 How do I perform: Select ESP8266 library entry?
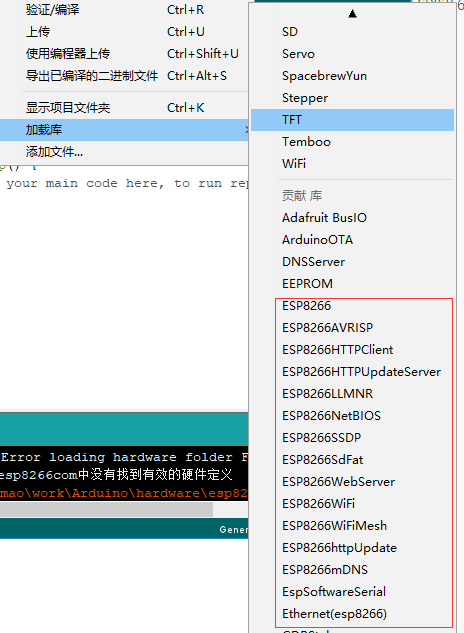(353, 306)
